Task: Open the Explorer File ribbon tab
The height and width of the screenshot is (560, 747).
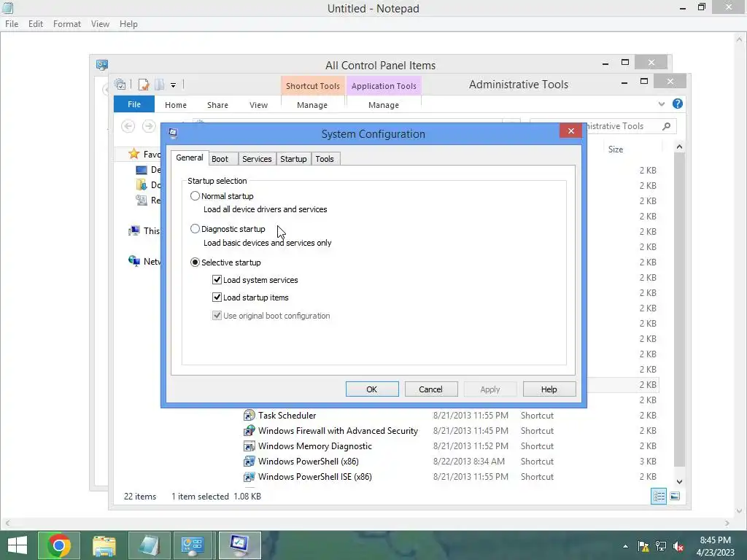Action: point(134,104)
